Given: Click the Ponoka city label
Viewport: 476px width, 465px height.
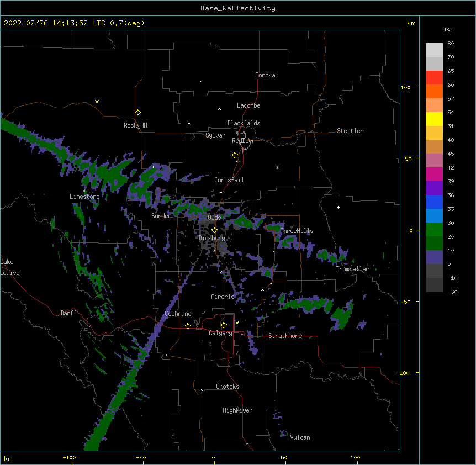Looking at the screenshot, I should [265, 75].
